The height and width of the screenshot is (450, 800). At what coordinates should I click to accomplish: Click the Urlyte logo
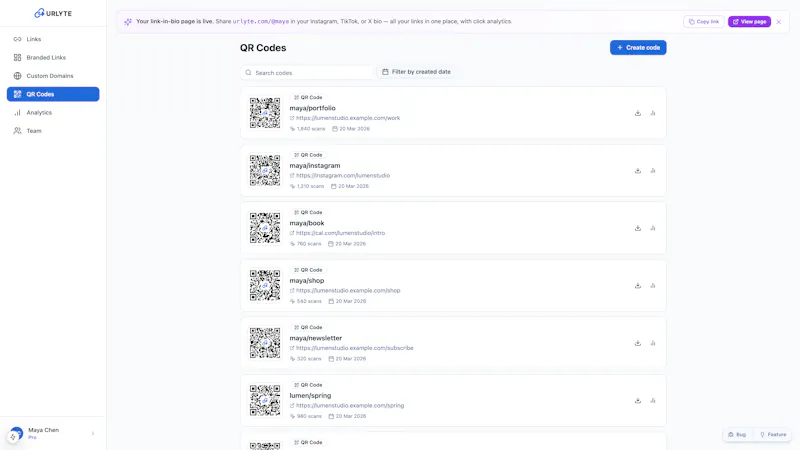pyautogui.click(x=53, y=13)
